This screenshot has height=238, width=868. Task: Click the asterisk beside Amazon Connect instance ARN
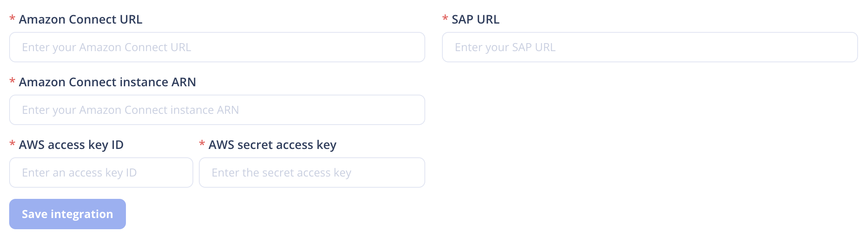pyautogui.click(x=12, y=82)
